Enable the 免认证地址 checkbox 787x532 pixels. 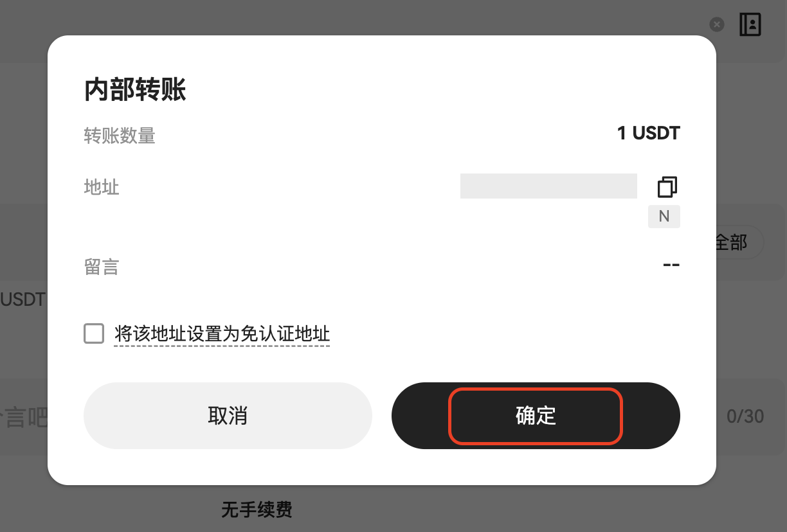pyautogui.click(x=94, y=334)
